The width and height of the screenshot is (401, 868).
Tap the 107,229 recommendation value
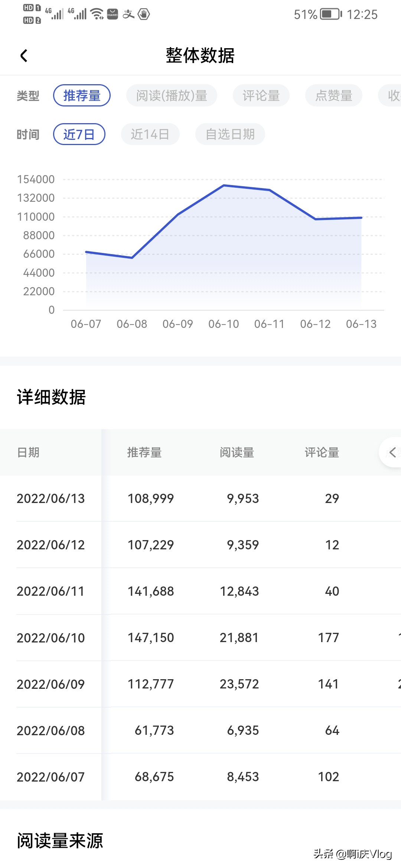point(151,545)
